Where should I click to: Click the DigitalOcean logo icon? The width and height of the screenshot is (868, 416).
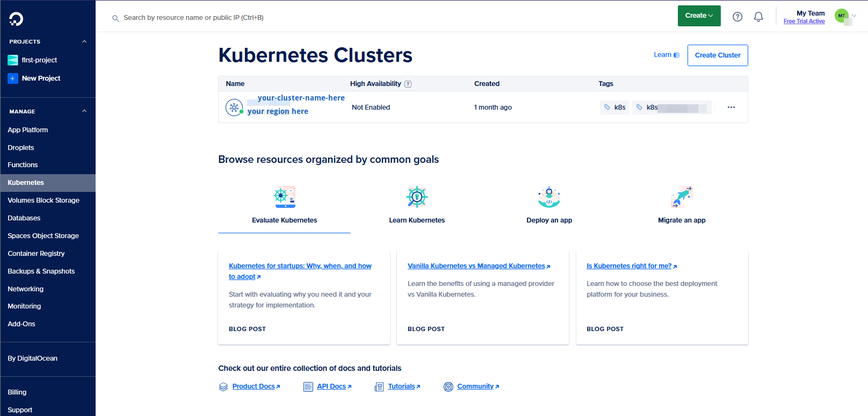pyautogui.click(x=16, y=19)
